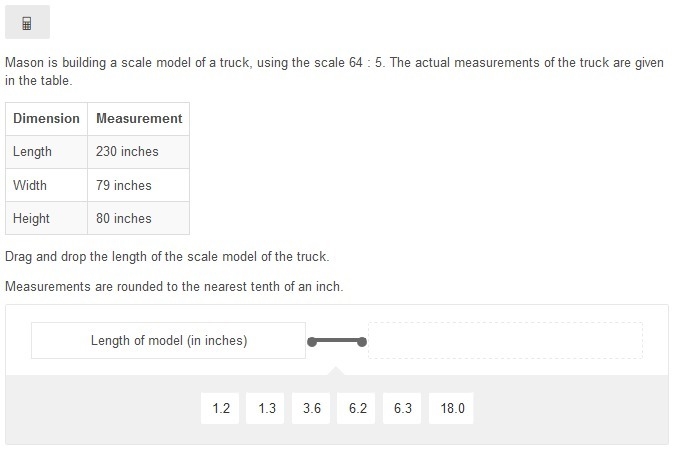Click the 79 inches table cell
This screenshot has height=449, width=675.
(x=139, y=185)
